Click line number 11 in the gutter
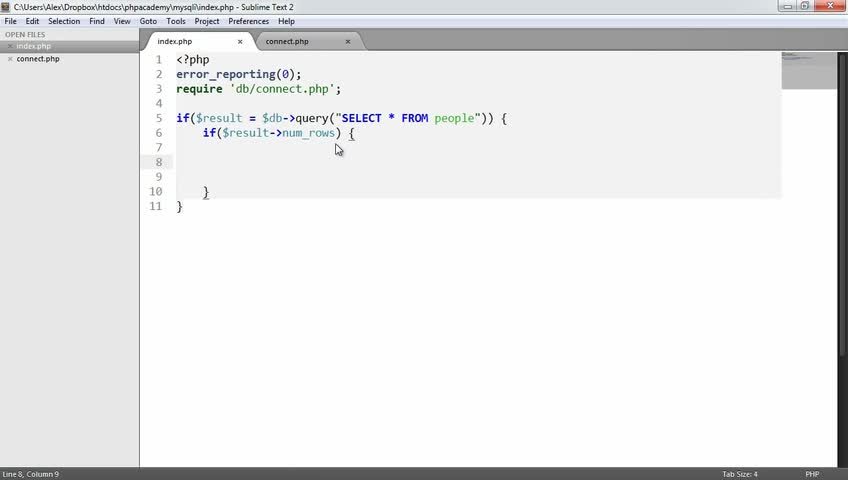Screen dimensions: 848x480 [155, 206]
